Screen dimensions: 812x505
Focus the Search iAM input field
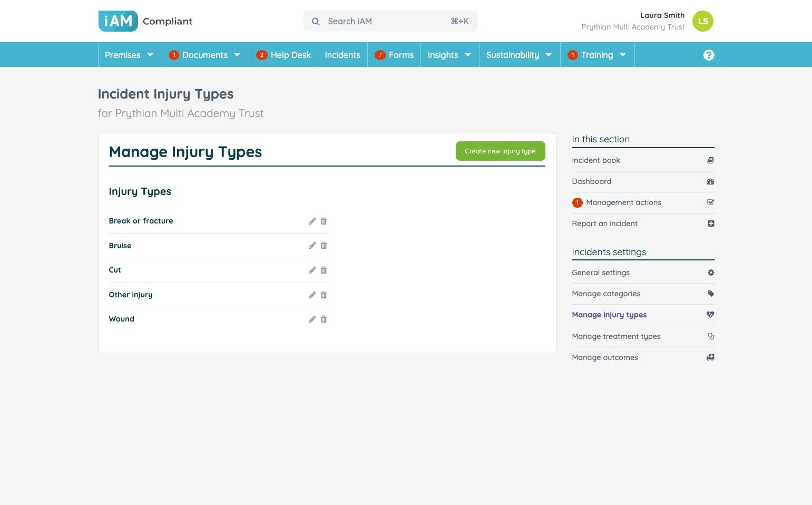(x=390, y=21)
